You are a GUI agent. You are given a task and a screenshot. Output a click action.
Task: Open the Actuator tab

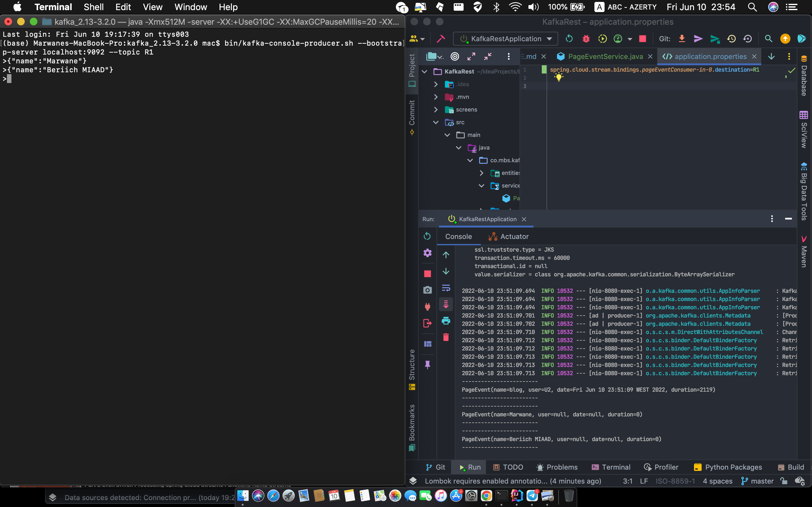click(508, 236)
